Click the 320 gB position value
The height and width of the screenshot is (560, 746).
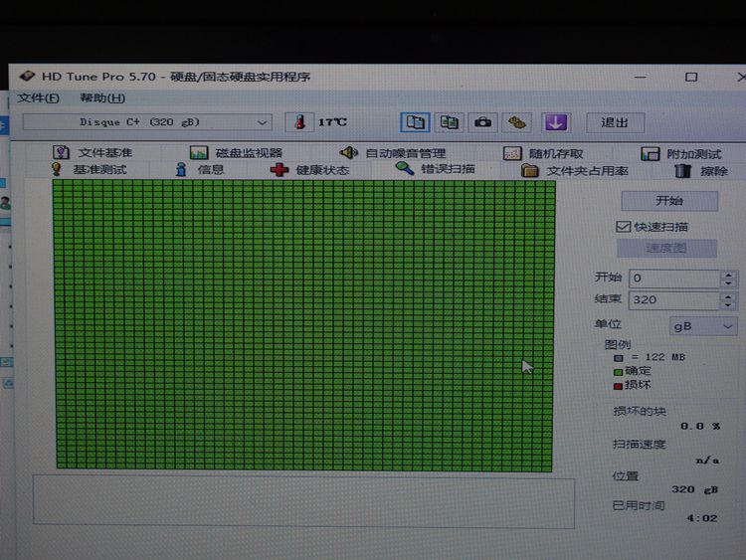694,489
